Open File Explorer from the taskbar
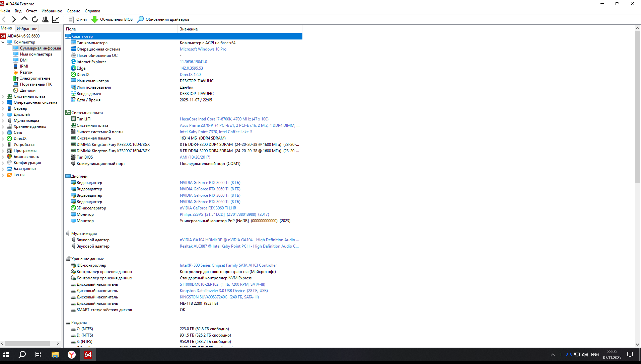The width and height of the screenshot is (641, 364). point(55,355)
